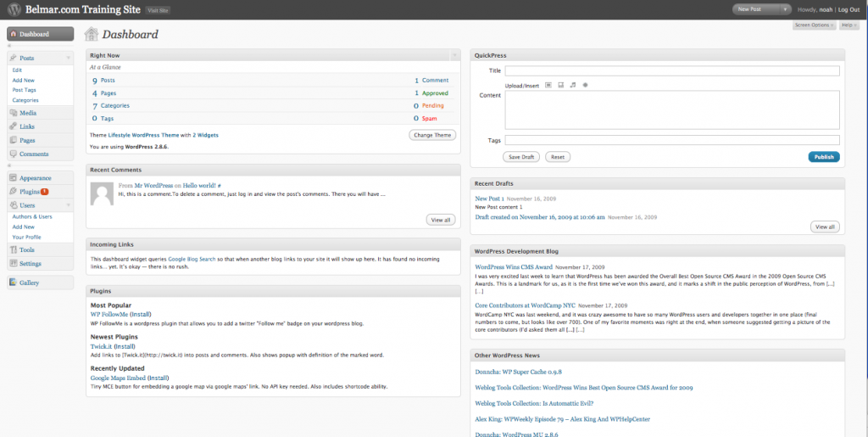Open the New Post dropdown arrow
Screen dimensions: 868x437
pos(784,9)
